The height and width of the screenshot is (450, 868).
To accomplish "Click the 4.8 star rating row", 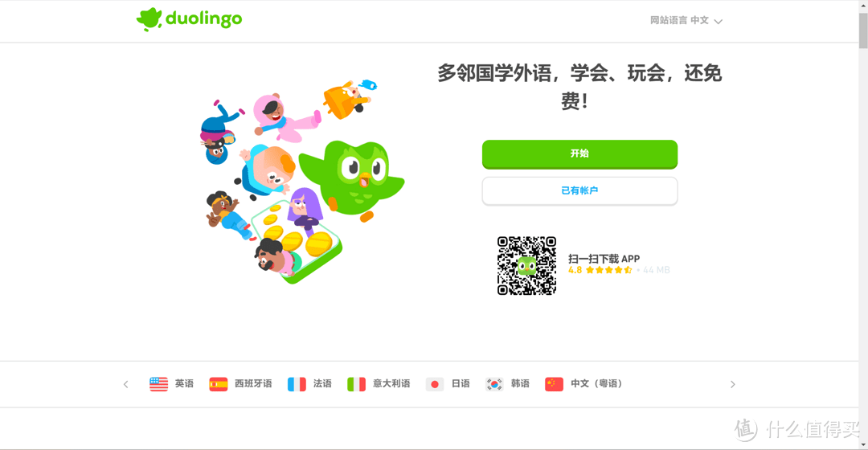I will [x=619, y=270].
